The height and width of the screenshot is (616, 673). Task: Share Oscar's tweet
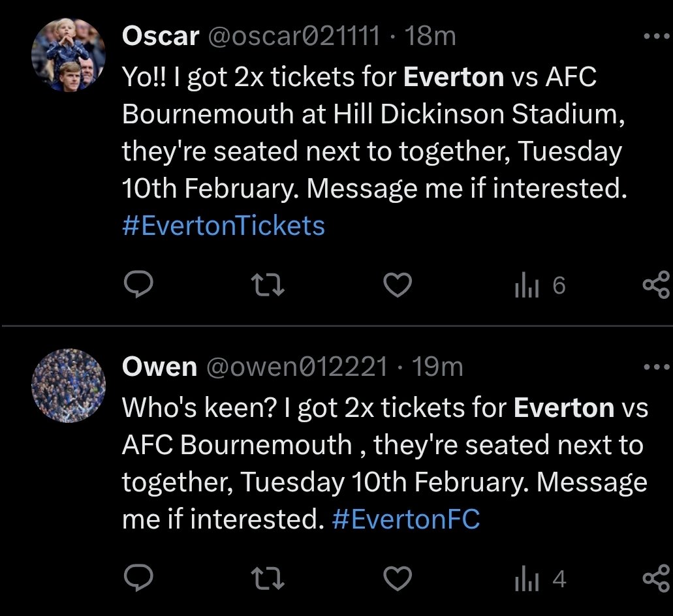click(656, 285)
